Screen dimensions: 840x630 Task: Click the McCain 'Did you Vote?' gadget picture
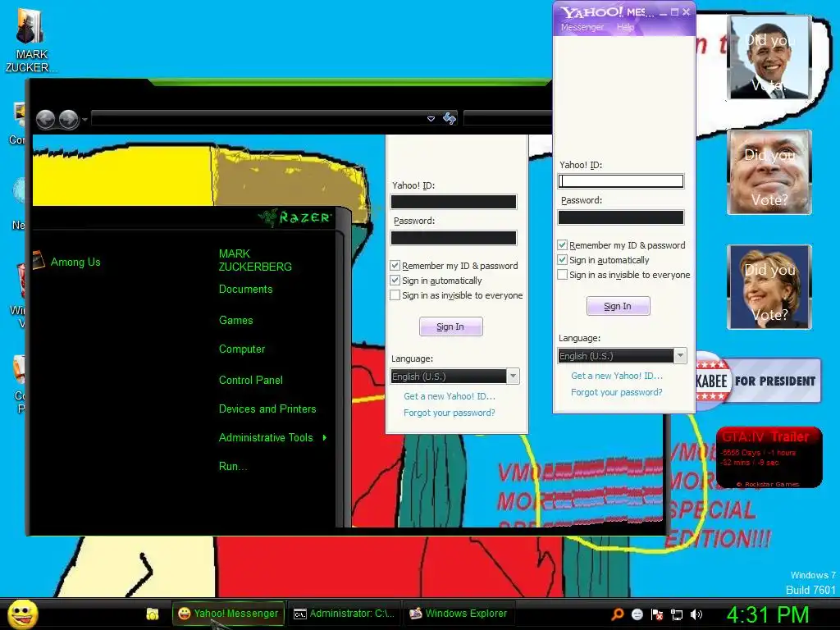click(769, 172)
